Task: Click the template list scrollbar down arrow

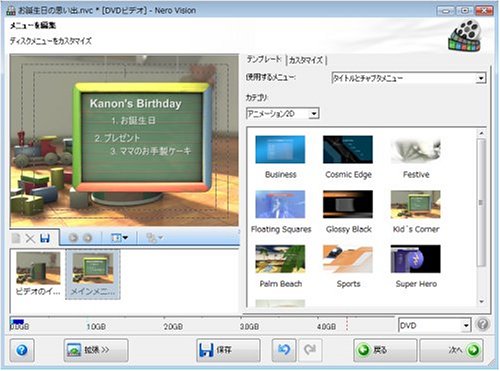Action: [x=481, y=302]
